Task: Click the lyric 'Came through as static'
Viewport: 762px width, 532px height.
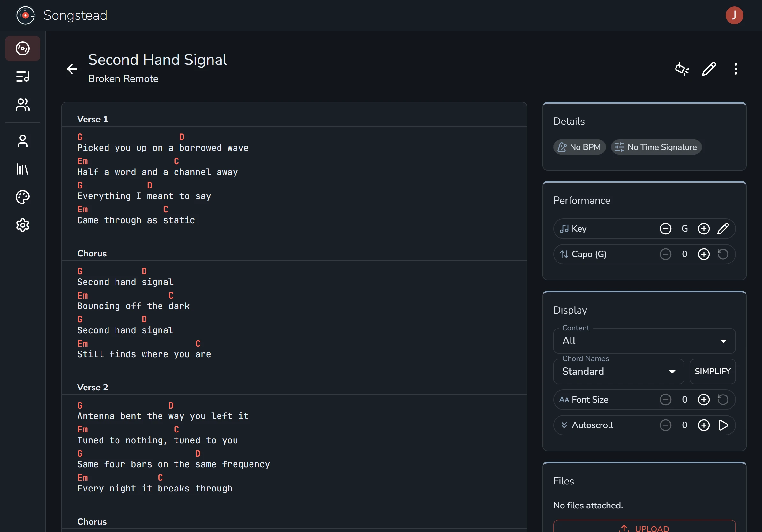Action: [x=136, y=220]
